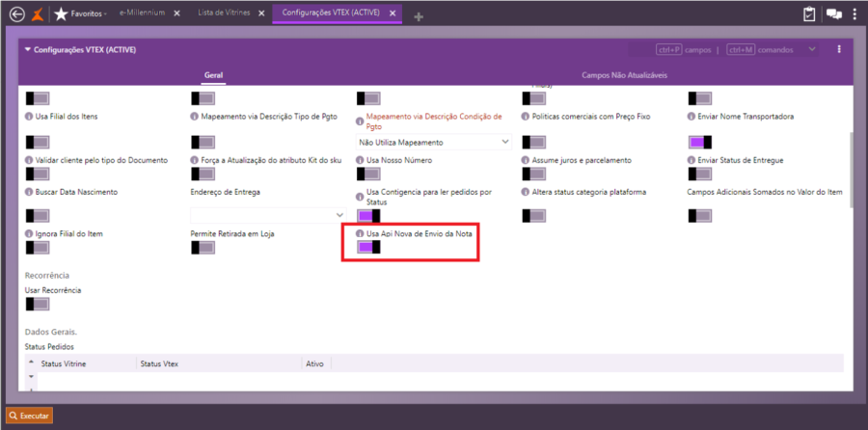Screen dimensions: 868x430
Task: Open the chat messages icon
Action: tap(833, 14)
